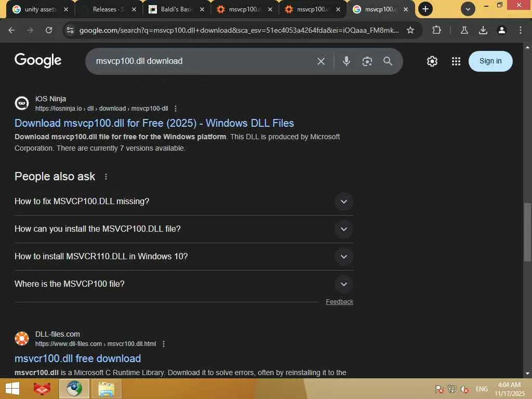Click the 'iOS Ninja' site name
The width and height of the screenshot is (532, 399).
[50, 99]
